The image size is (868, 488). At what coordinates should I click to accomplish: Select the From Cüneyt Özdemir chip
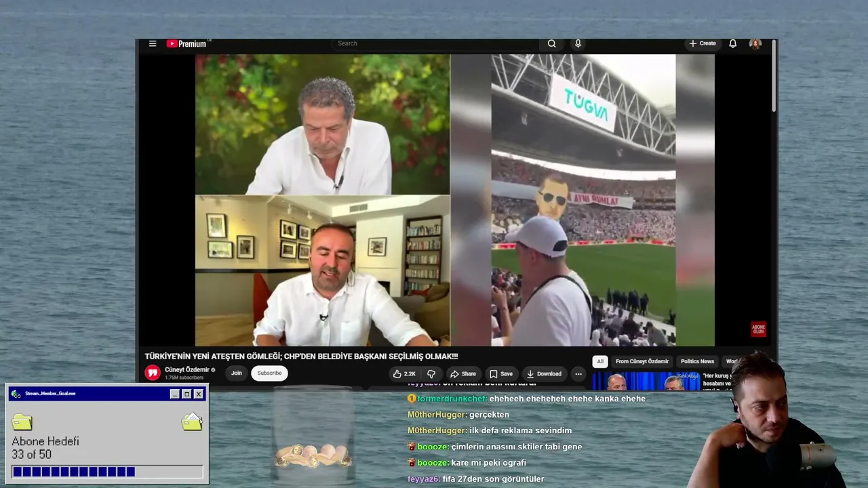(x=642, y=361)
